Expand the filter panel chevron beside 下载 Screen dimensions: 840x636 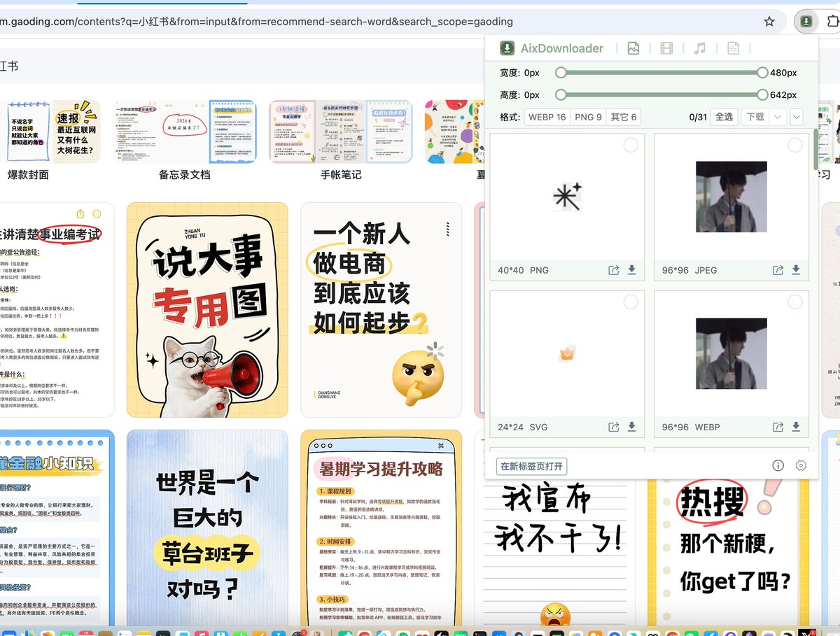(797, 117)
